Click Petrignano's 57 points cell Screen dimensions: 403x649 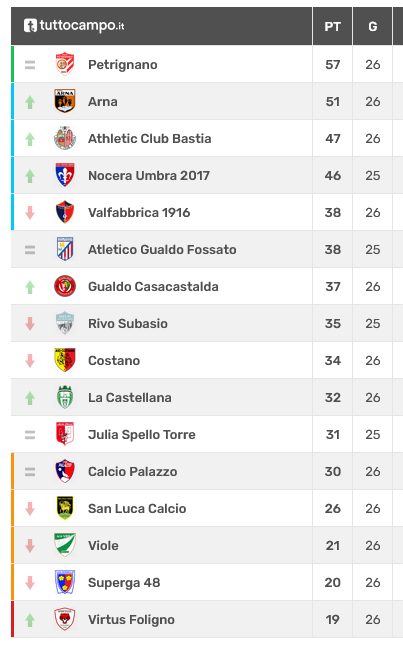(x=333, y=64)
